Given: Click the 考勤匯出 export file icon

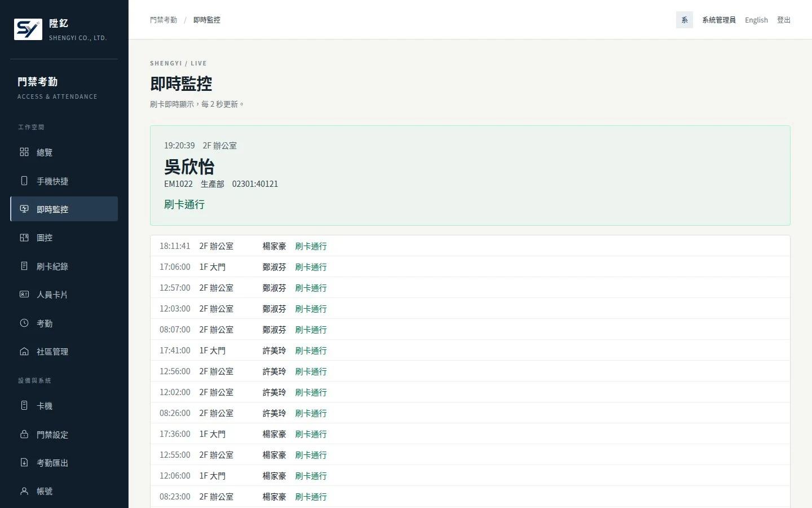Looking at the screenshot, I should coord(24,462).
